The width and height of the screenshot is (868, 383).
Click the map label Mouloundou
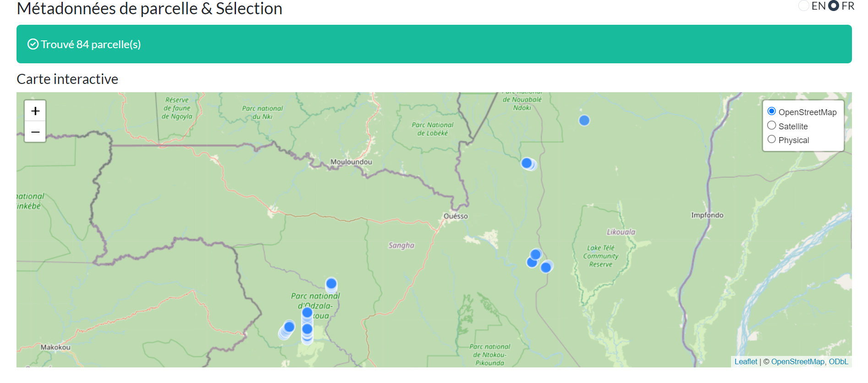point(352,162)
